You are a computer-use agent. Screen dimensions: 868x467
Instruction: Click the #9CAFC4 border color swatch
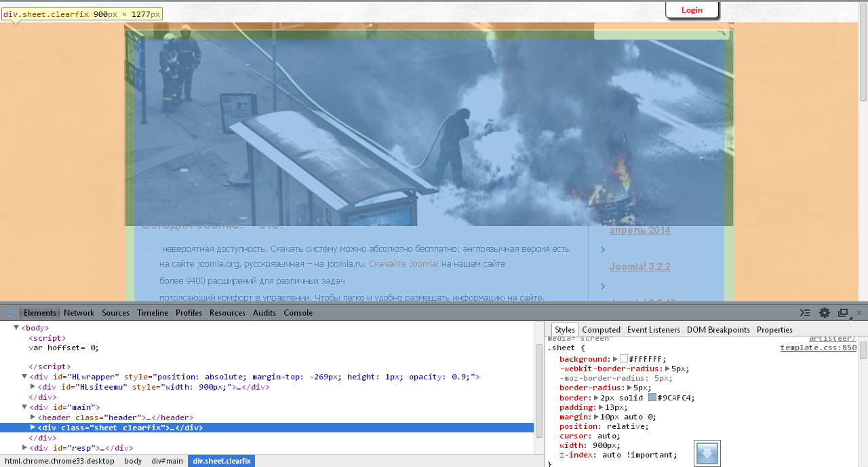pyautogui.click(x=652, y=398)
